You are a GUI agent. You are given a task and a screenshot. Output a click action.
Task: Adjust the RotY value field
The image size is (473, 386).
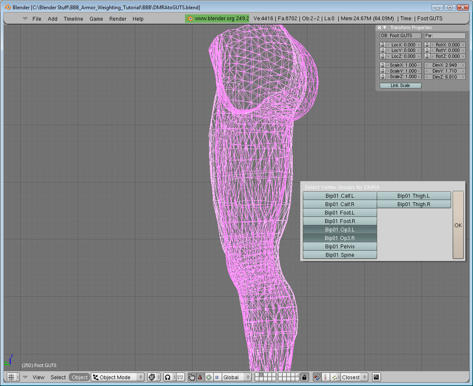(447, 50)
